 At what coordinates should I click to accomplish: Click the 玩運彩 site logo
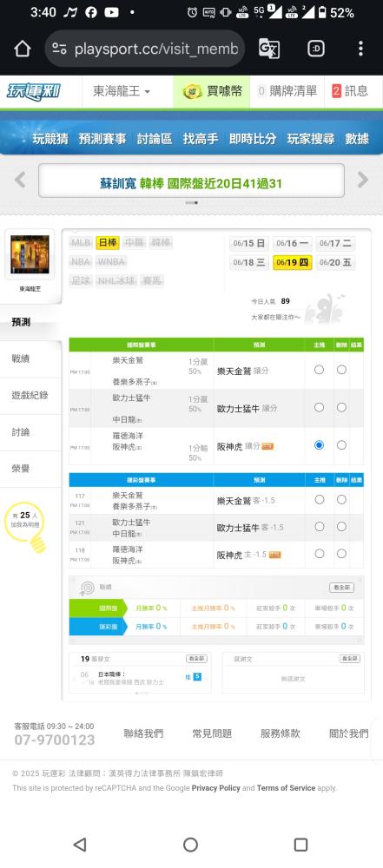point(34,91)
